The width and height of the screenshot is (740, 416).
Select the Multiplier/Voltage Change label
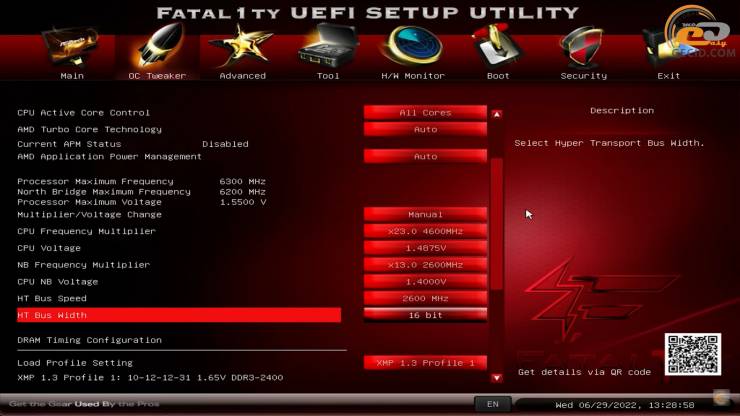tap(90, 214)
